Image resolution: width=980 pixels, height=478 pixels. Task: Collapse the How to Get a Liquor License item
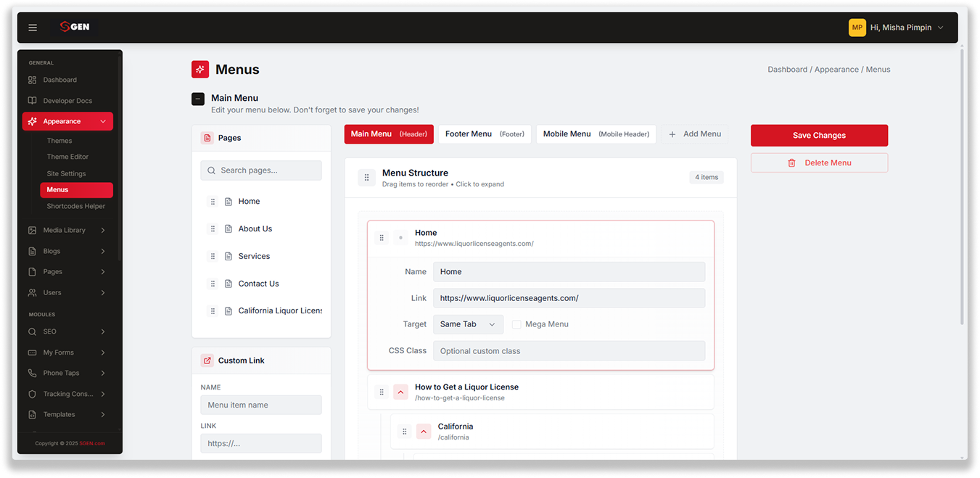400,392
